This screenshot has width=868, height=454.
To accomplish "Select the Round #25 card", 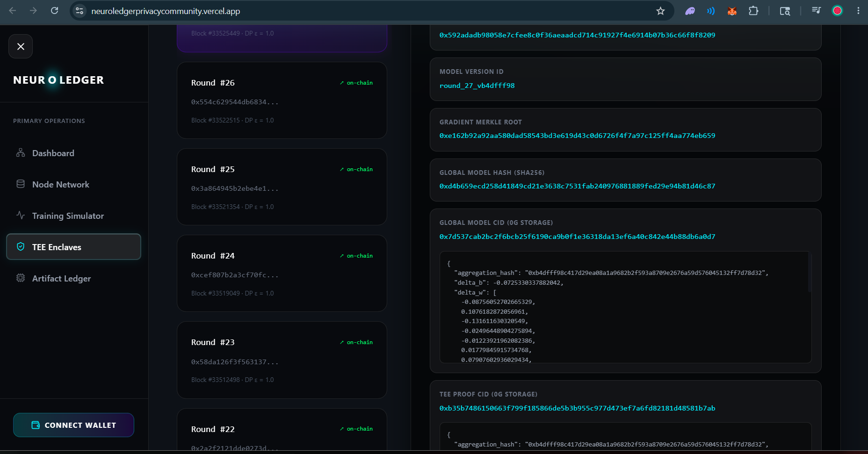I will 282,187.
